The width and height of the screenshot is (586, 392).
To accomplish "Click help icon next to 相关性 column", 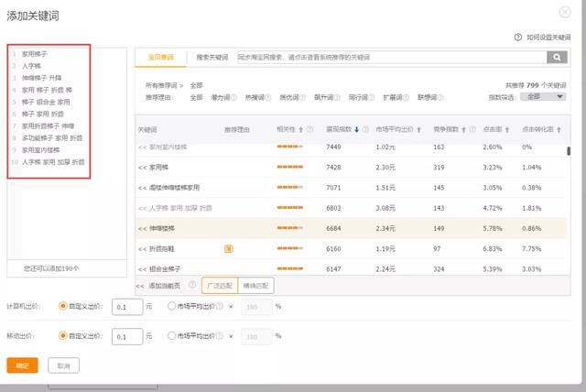I will (x=310, y=129).
